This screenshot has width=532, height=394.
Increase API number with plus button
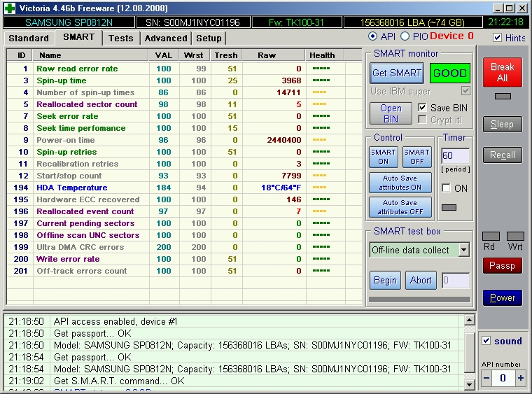(520, 379)
